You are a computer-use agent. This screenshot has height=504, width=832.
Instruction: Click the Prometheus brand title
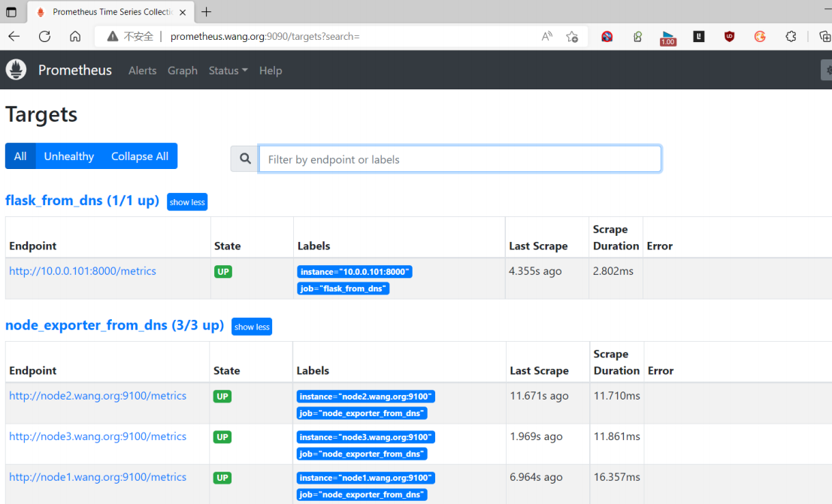(x=75, y=70)
